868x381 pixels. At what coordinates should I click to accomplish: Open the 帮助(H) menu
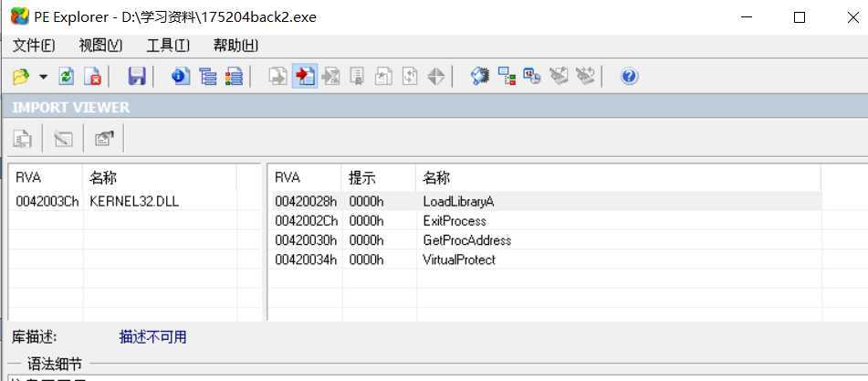pyautogui.click(x=235, y=46)
